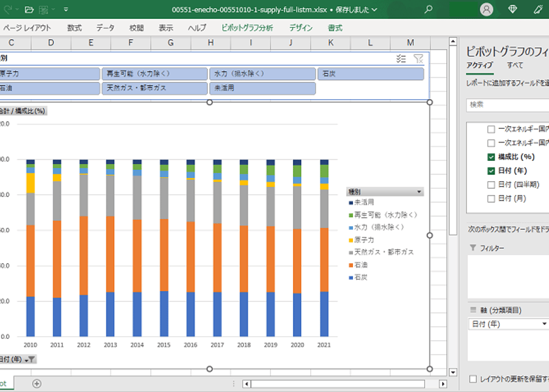This screenshot has height=392, width=549.
Task: Click the diamond premium icon
Action: [x=513, y=9]
